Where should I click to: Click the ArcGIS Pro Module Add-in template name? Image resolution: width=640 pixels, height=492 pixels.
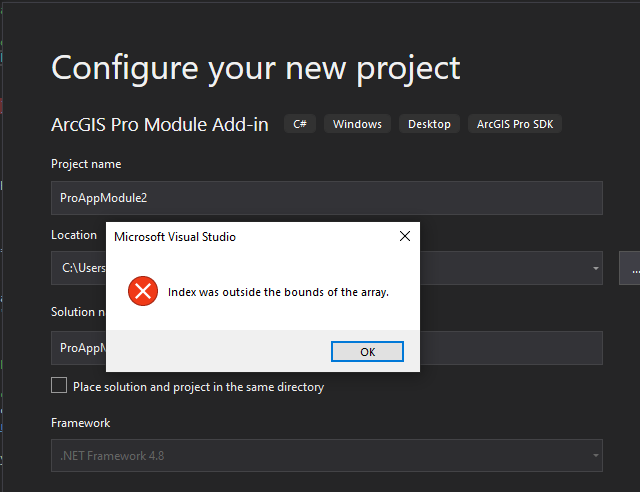160,125
